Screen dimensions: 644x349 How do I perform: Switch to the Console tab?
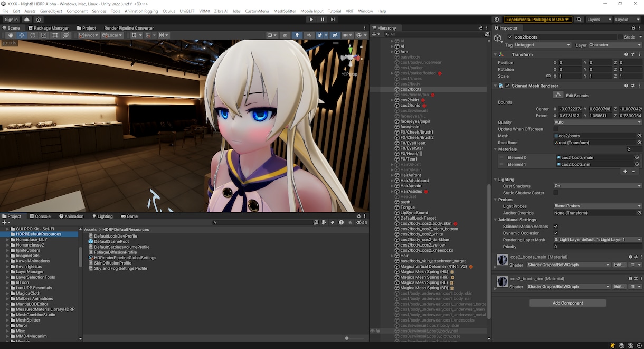[x=40, y=216]
